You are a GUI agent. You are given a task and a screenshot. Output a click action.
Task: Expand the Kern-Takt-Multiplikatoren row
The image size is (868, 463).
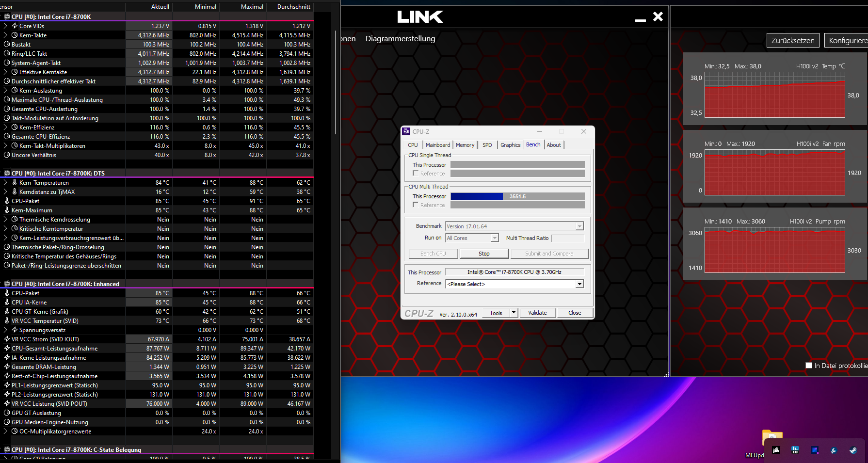coord(5,145)
